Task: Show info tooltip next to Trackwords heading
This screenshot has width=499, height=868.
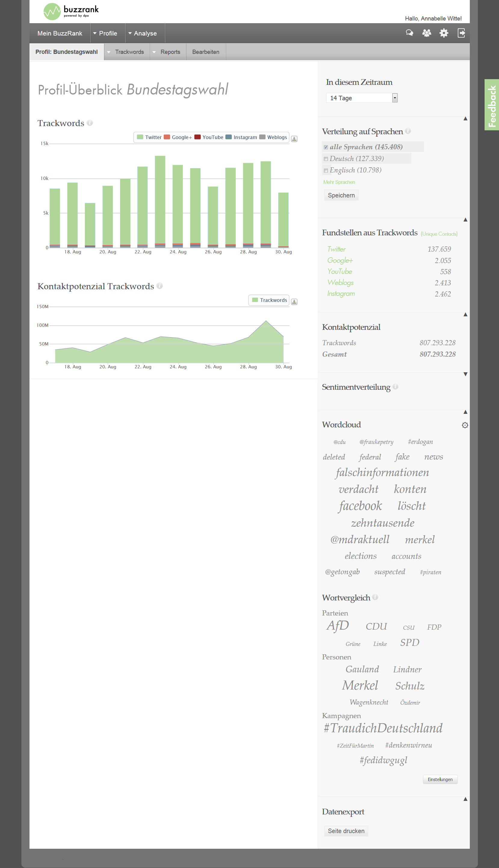Action: click(x=90, y=123)
